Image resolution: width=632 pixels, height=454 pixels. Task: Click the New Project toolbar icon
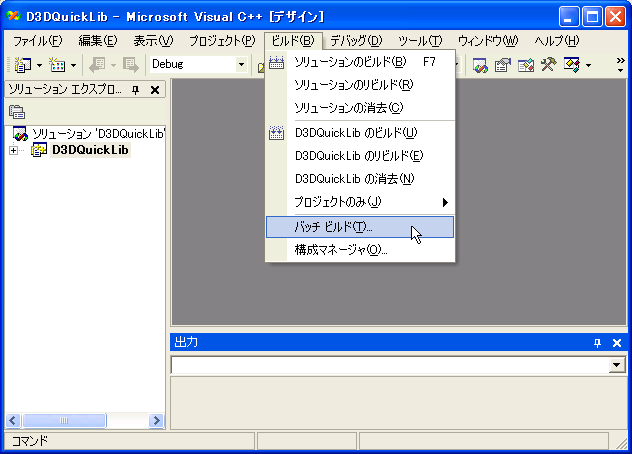[x=22, y=65]
